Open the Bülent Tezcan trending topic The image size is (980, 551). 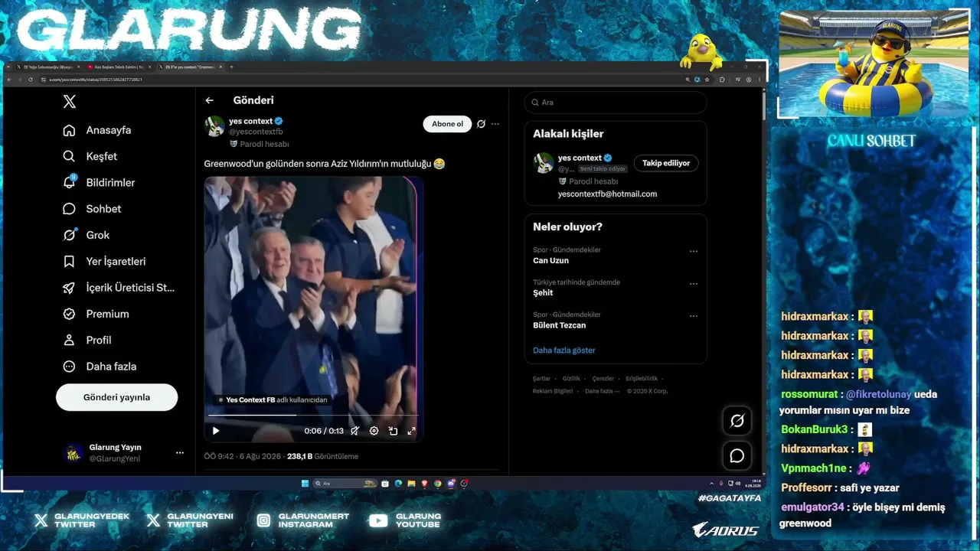[559, 325]
